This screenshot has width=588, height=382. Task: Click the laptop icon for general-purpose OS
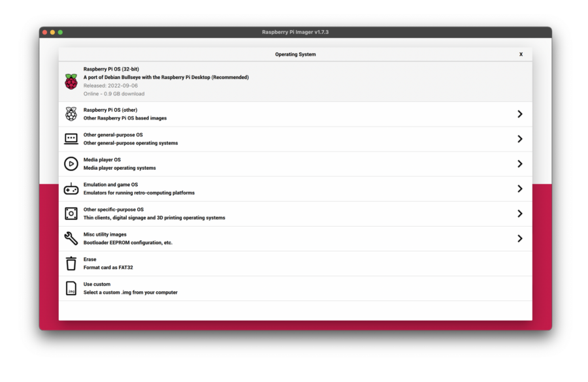pyautogui.click(x=71, y=139)
